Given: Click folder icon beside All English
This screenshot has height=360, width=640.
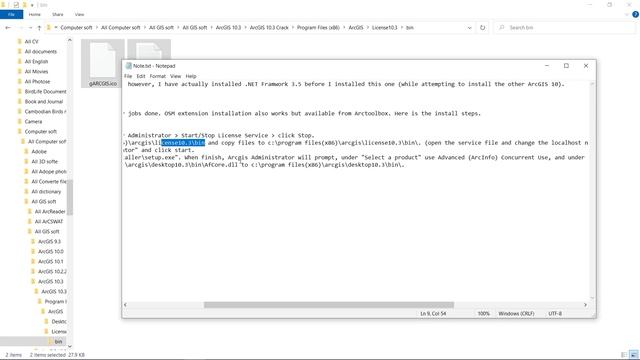Looking at the screenshot, I should pyautogui.click(x=20, y=62).
